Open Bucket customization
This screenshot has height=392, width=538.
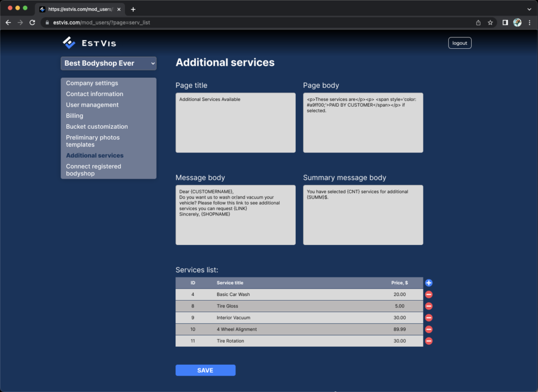pyautogui.click(x=97, y=127)
